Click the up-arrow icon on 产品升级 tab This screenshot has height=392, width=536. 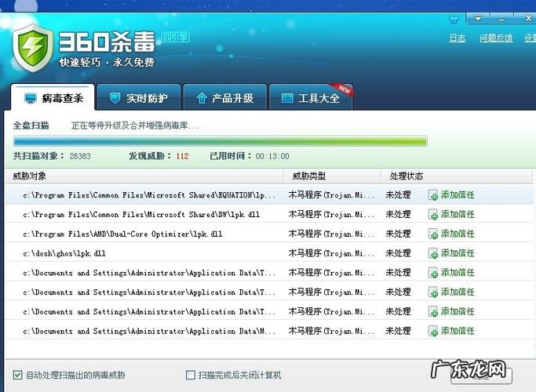[202, 98]
